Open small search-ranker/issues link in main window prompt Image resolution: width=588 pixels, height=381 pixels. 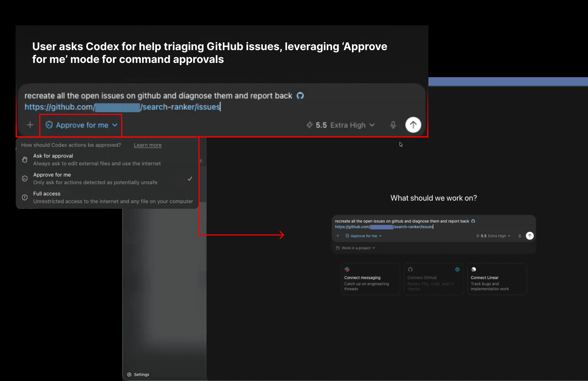click(384, 227)
